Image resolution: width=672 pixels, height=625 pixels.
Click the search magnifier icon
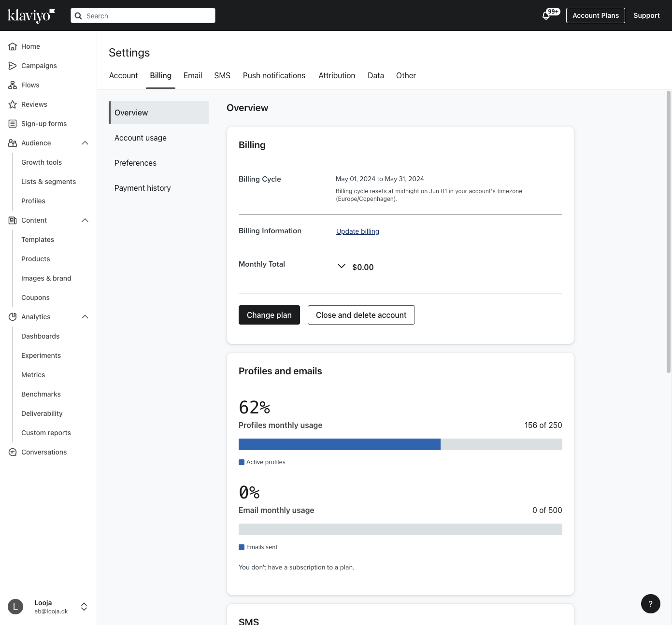click(x=78, y=16)
